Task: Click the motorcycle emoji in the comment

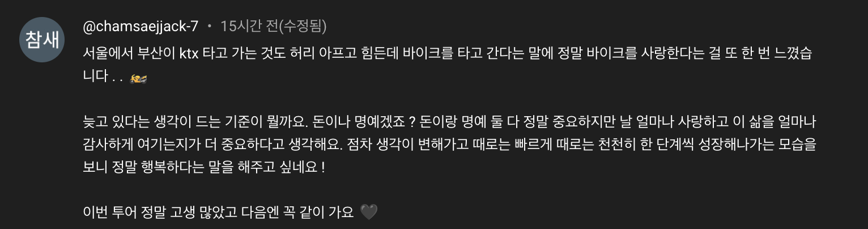Action: click(x=139, y=79)
